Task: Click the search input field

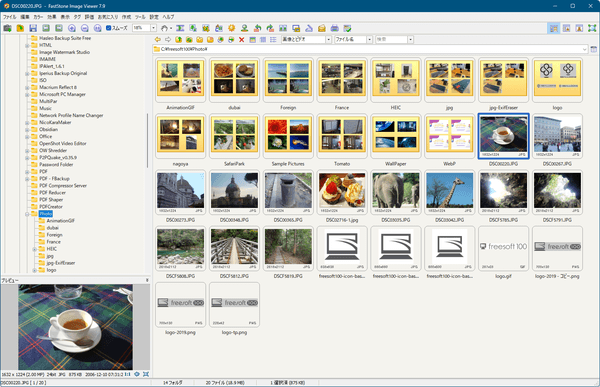Action: pos(391,39)
